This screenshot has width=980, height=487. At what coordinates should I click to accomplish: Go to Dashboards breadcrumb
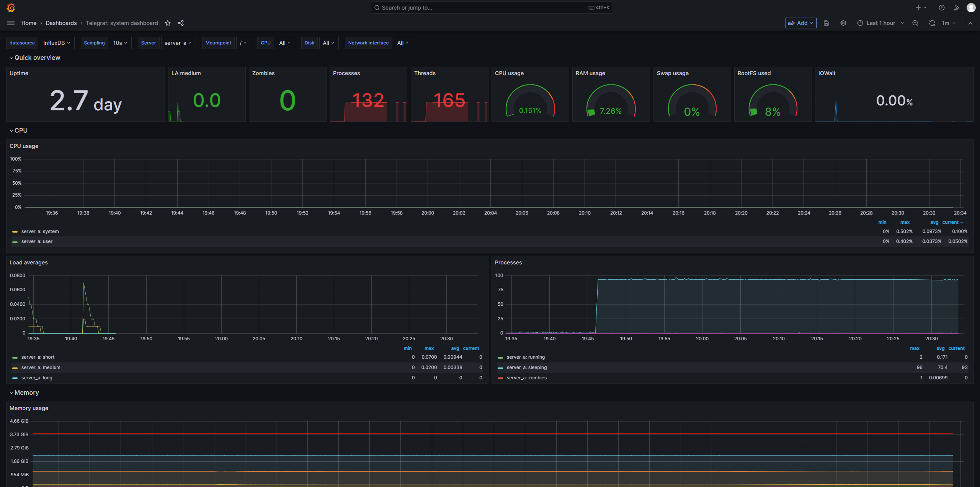(x=61, y=23)
